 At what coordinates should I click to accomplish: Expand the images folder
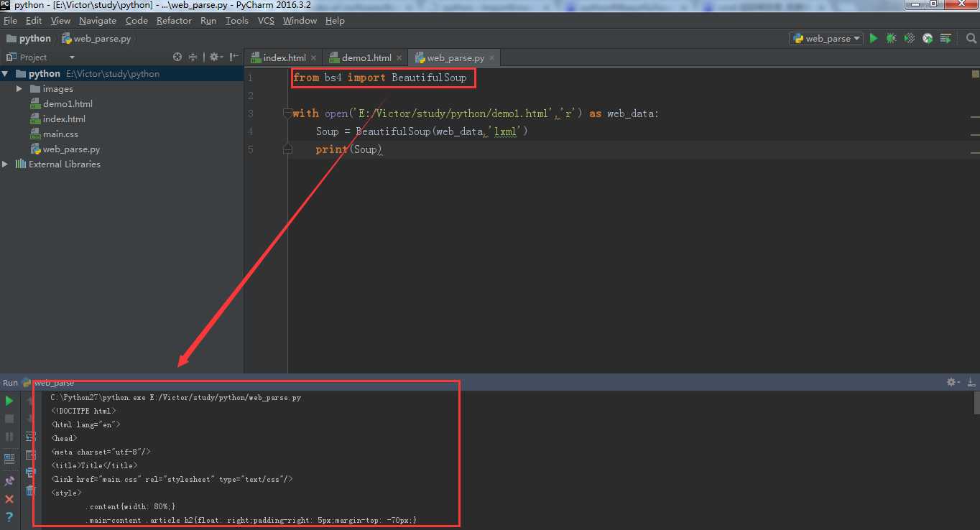coord(19,88)
